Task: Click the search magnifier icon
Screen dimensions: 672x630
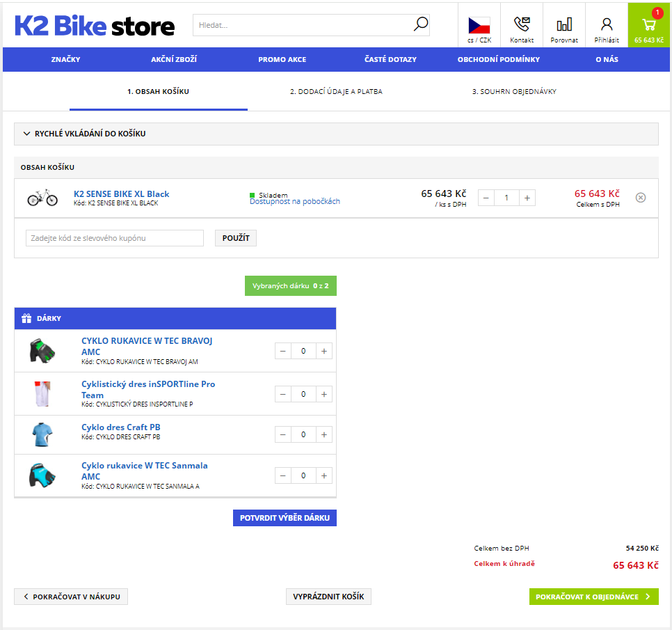Action: pyautogui.click(x=420, y=24)
